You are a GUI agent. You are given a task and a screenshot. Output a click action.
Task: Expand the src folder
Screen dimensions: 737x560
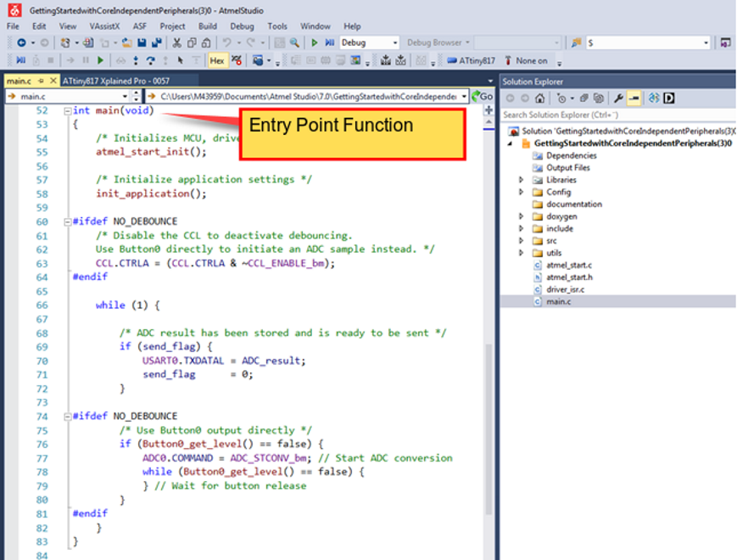(522, 241)
